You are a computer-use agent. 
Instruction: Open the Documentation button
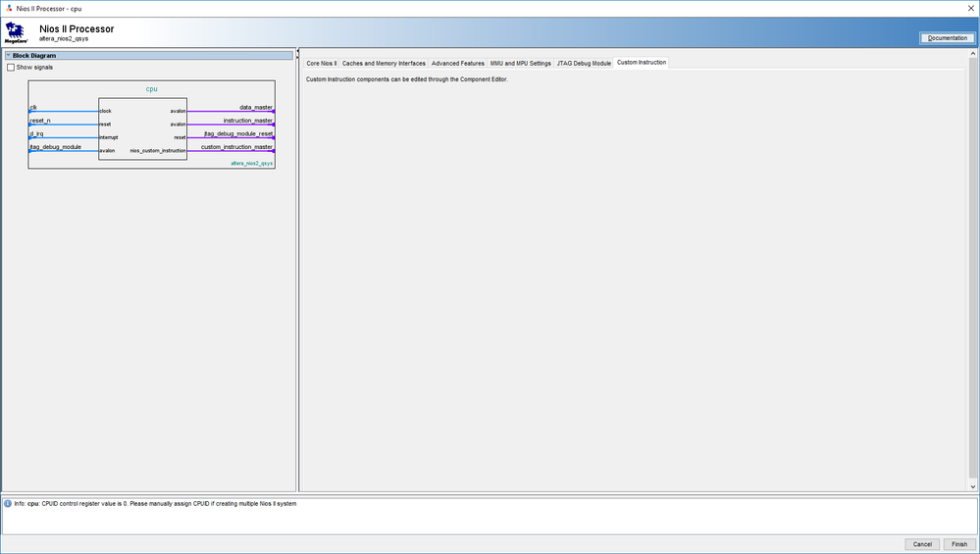[x=947, y=38]
